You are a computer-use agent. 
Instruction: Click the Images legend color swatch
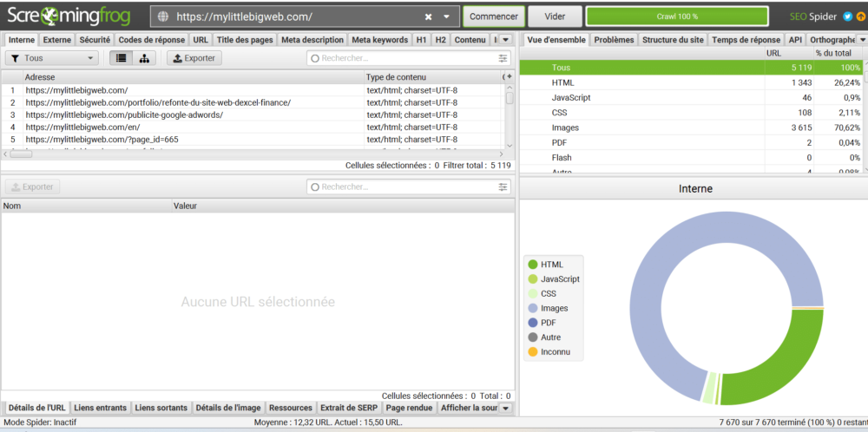pos(533,308)
